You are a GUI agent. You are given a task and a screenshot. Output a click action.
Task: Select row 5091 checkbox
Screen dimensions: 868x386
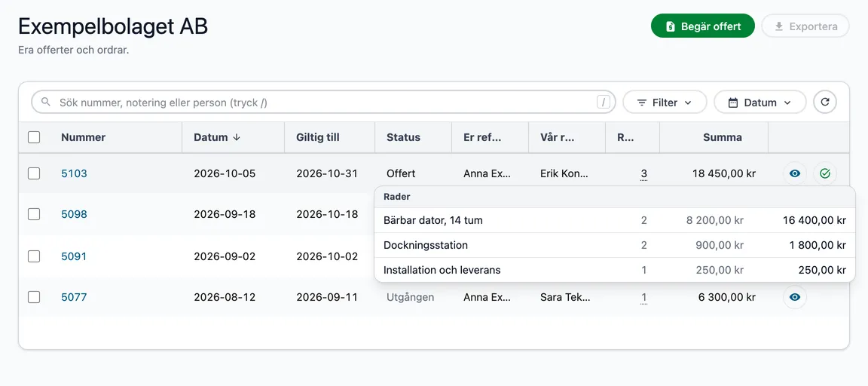click(x=34, y=256)
